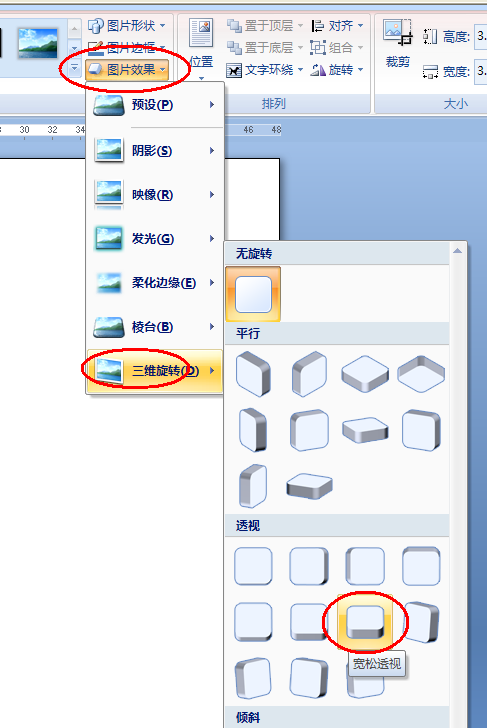This screenshot has height=728, width=487.
Task: Select the second preset in third parallel row
Action: pos(309,486)
